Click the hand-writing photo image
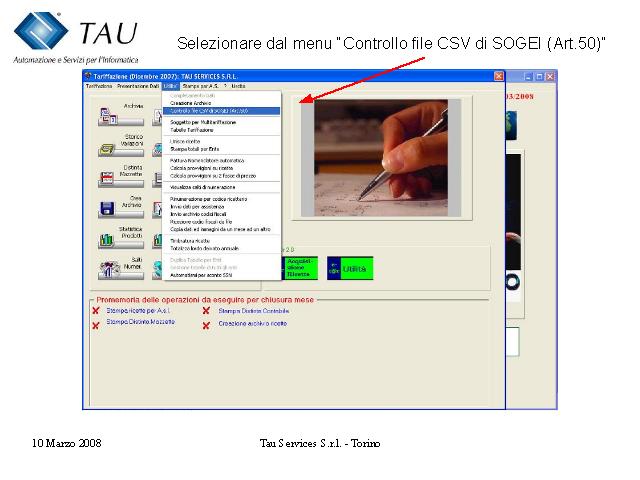Viewport: 640px width, 480px height. [381, 158]
